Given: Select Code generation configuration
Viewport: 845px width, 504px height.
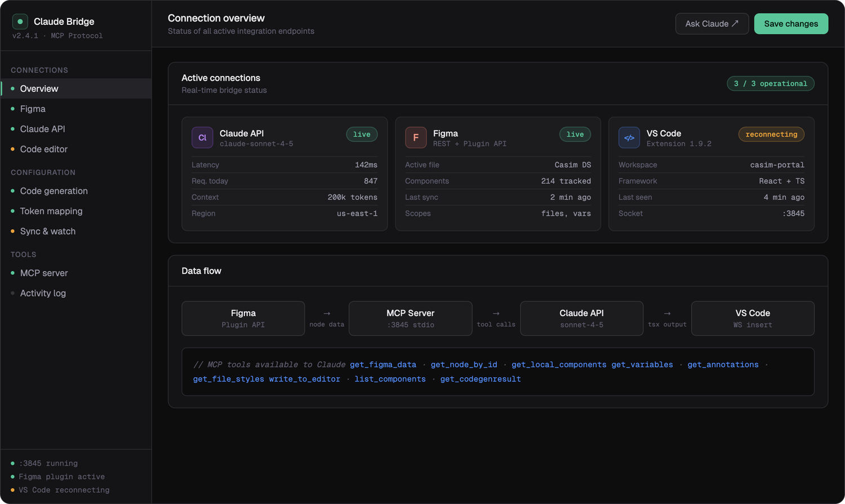Looking at the screenshot, I should click(76, 191).
